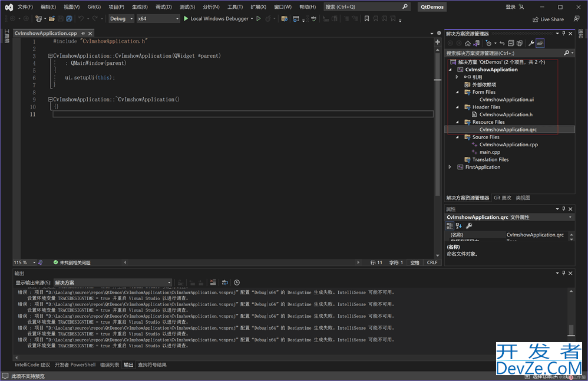Image resolution: width=588 pixels, height=381 pixels.
Task: Switch to 类视图 tab
Action: 523,198
